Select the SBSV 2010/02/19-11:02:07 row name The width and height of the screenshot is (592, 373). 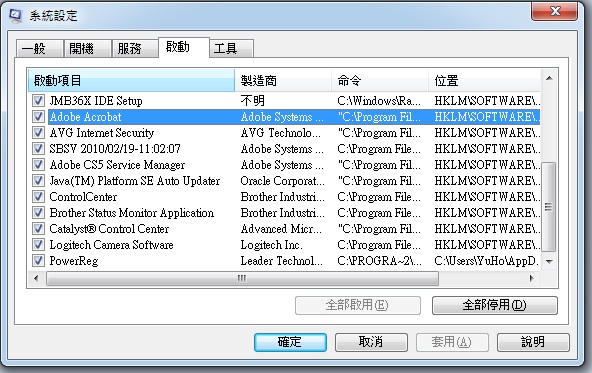[115, 149]
